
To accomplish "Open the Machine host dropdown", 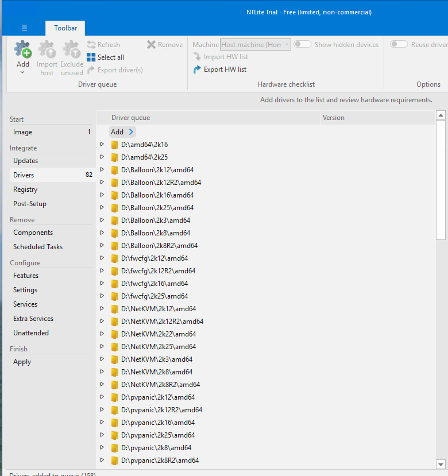I will coord(256,45).
